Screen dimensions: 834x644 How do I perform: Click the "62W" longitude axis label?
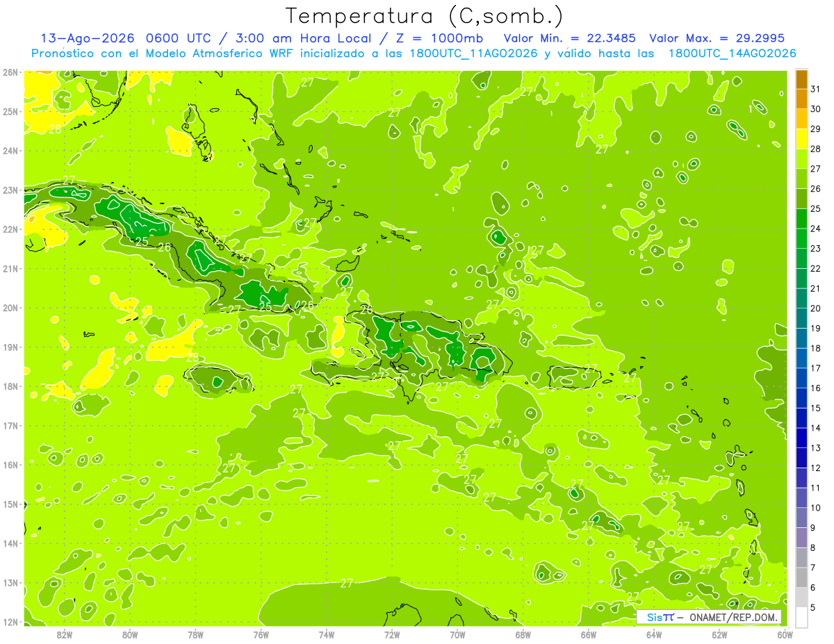pyautogui.click(x=719, y=634)
